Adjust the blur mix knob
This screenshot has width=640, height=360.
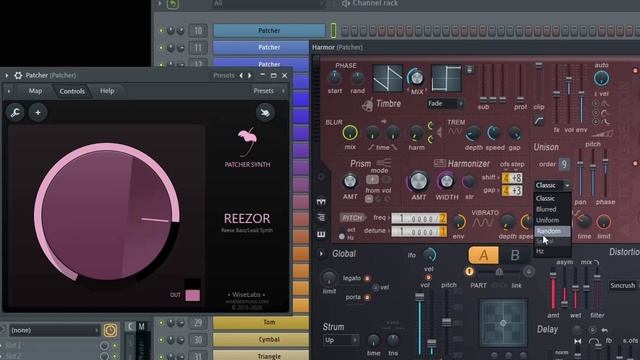click(x=350, y=133)
